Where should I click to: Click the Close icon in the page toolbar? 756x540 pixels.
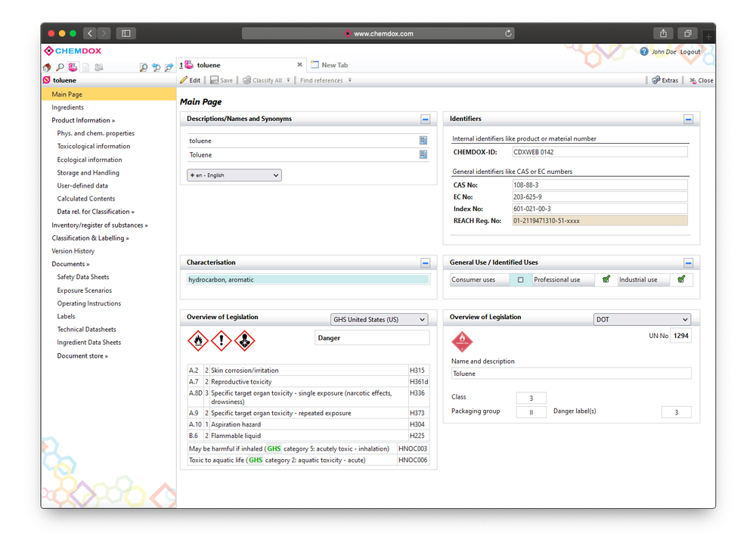click(x=692, y=80)
